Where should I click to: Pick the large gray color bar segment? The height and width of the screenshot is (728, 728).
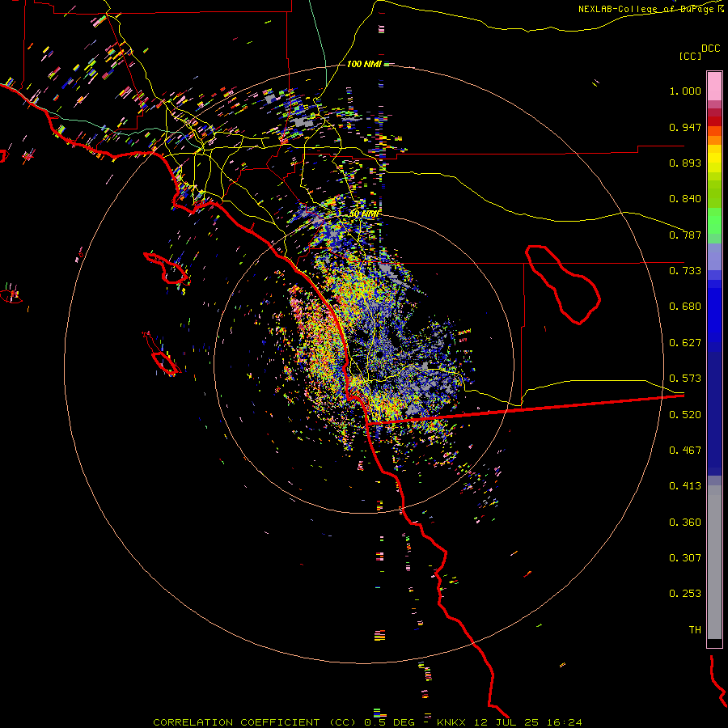pos(714,562)
